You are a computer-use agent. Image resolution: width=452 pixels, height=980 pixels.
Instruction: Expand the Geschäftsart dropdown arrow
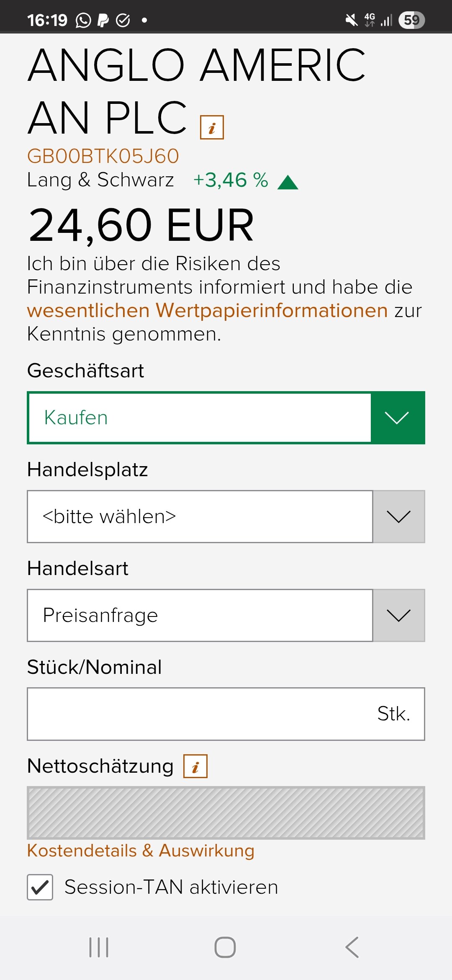(397, 418)
